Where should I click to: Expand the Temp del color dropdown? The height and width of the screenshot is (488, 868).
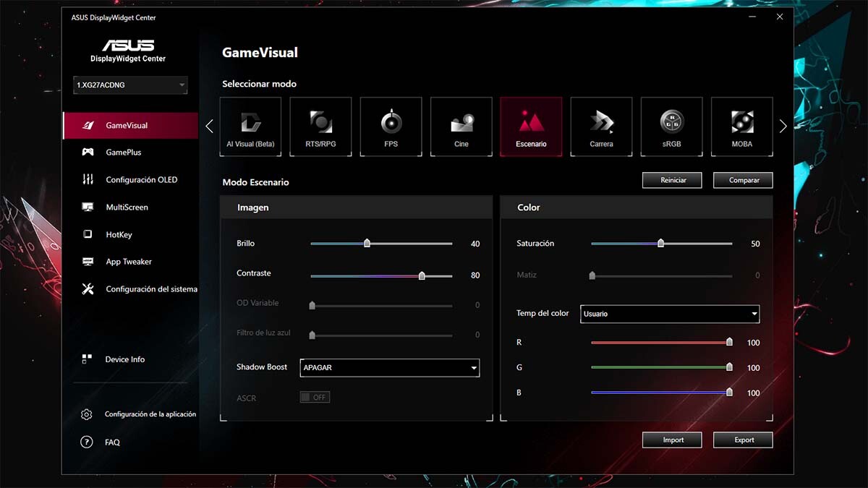pyautogui.click(x=670, y=314)
